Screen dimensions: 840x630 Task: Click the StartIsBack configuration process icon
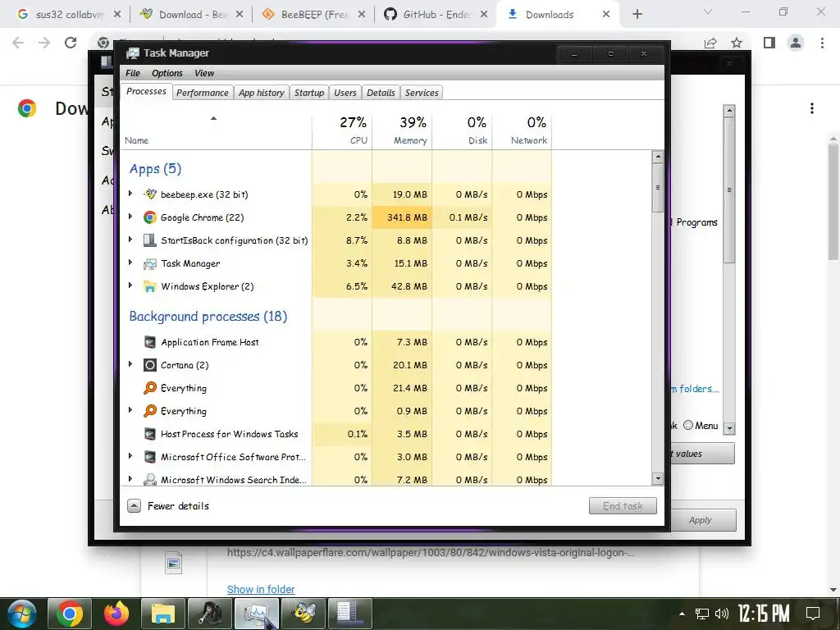[x=150, y=240]
